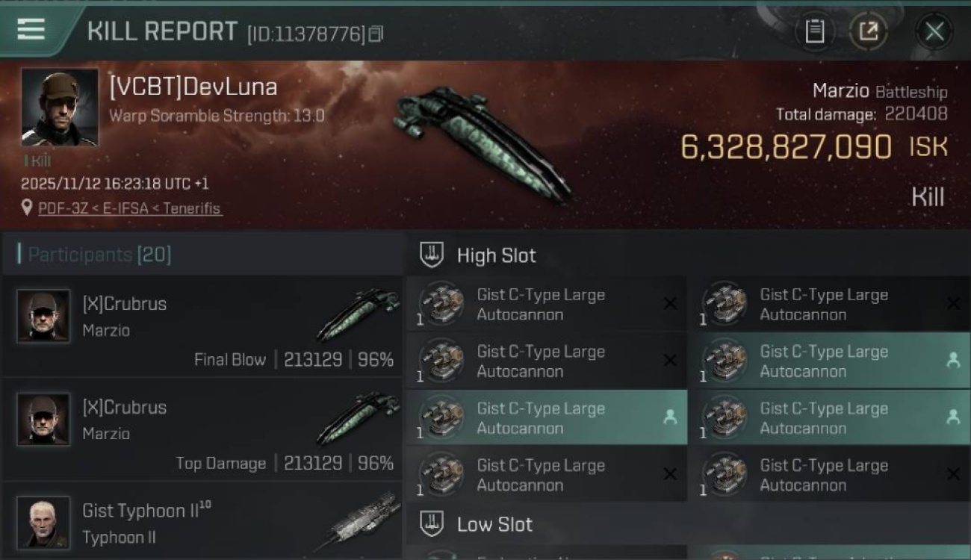Click the location pin icon
This screenshot has height=560, width=971.
[28, 208]
